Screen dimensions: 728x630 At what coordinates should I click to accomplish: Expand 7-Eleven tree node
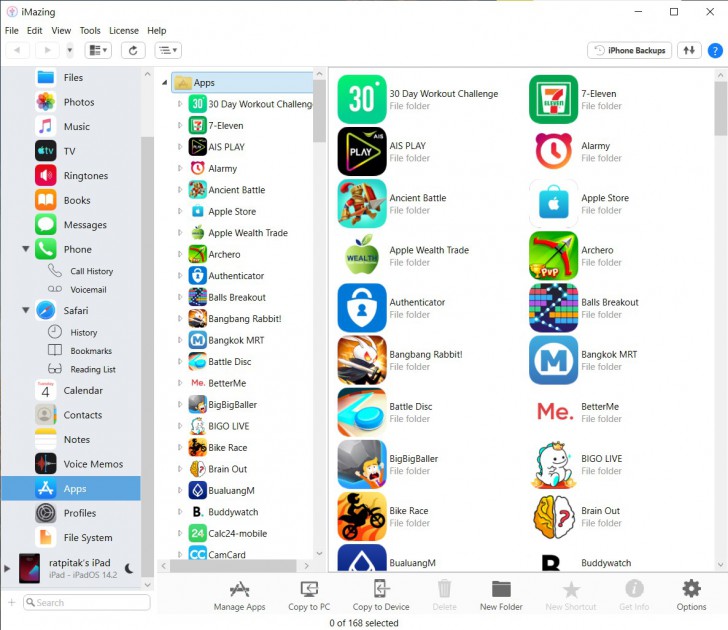(x=180, y=125)
